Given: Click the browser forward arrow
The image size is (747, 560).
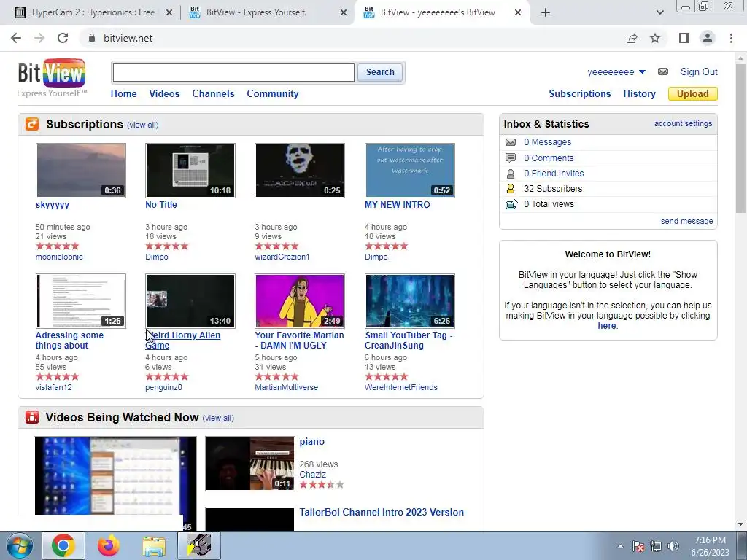Looking at the screenshot, I should click(39, 38).
